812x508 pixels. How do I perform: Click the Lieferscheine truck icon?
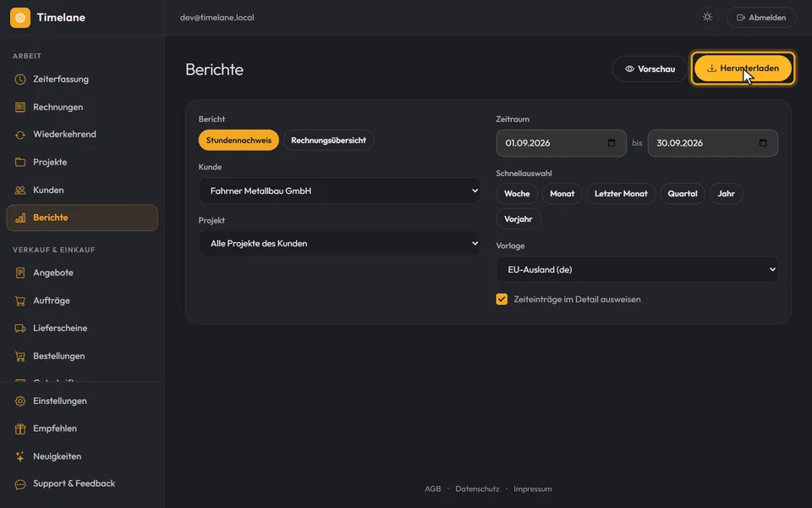pos(20,329)
